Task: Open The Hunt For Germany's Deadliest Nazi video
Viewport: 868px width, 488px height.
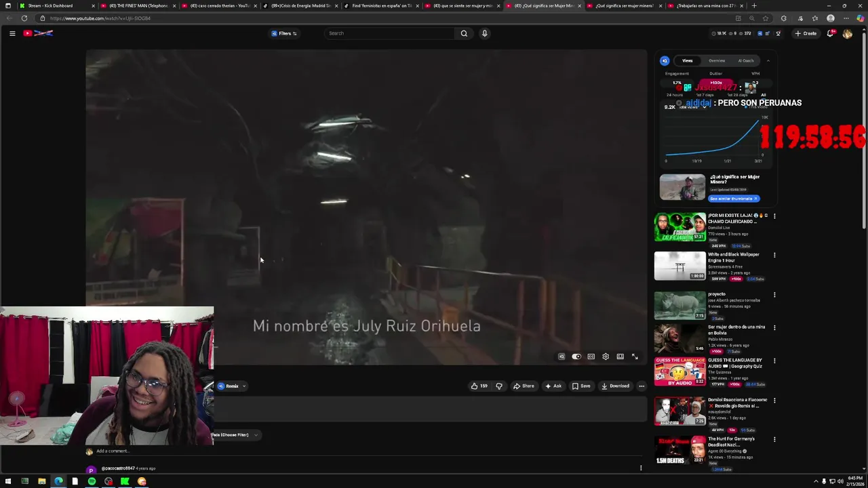Action: [x=679, y=450]
